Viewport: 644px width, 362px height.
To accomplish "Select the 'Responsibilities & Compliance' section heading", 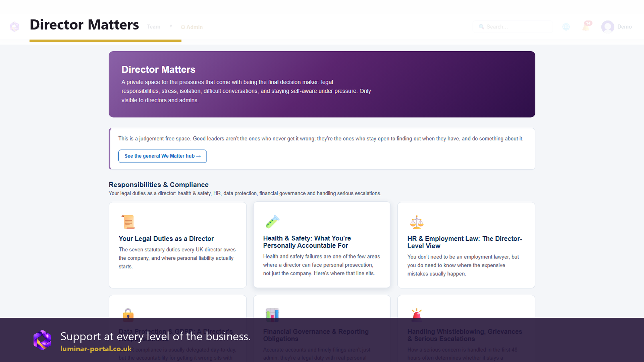I will point(159,185).
